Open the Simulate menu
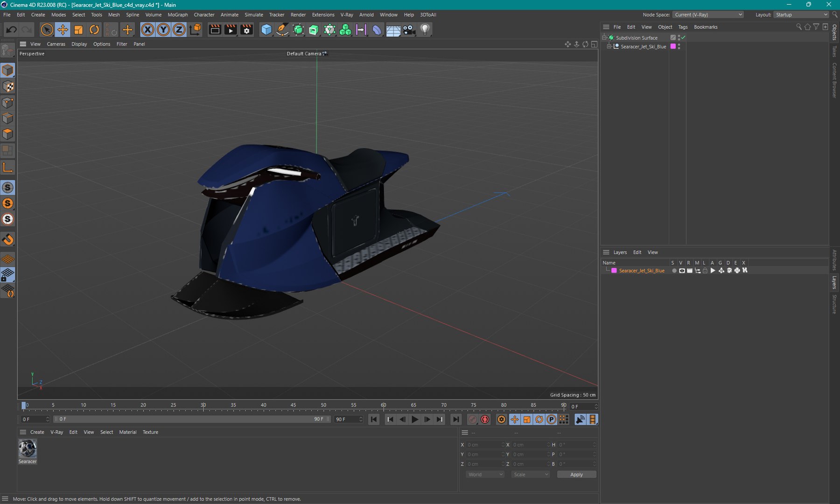The height and width of the screenshot is (504, 840). pos(254,15)
